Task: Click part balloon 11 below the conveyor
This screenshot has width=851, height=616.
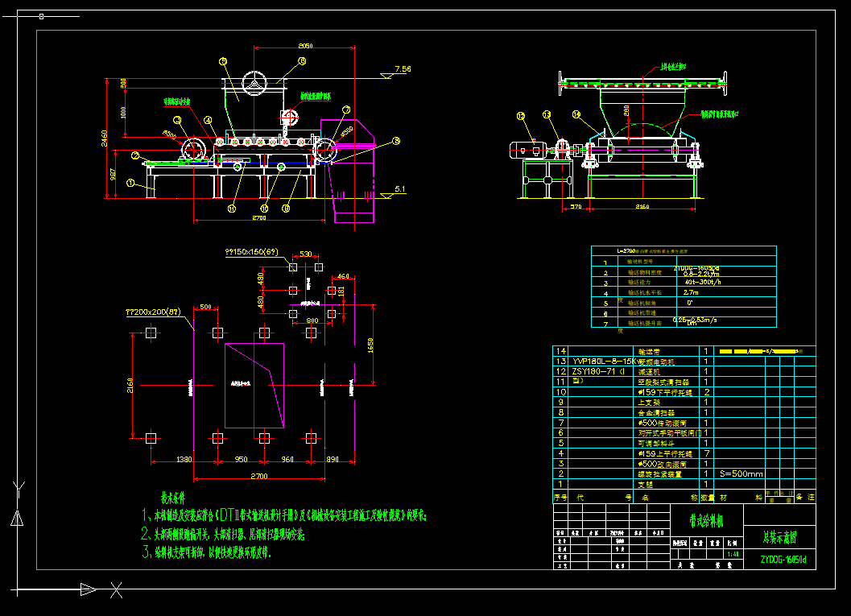Action: [x=231, y=209]
